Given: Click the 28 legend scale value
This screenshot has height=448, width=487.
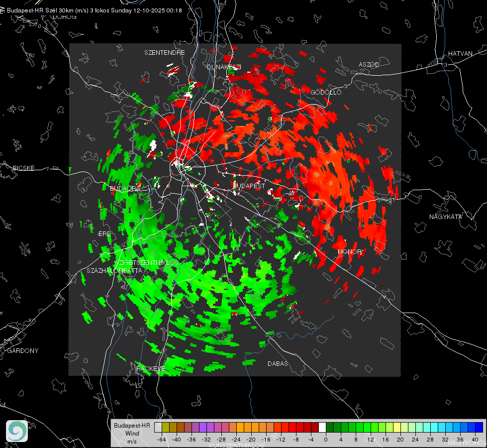Looking at the screenshot, I should pyautogui.click(x=430, y=440).
